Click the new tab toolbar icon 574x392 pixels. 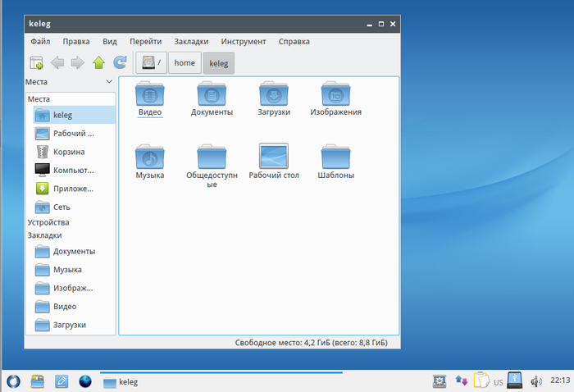37,62
